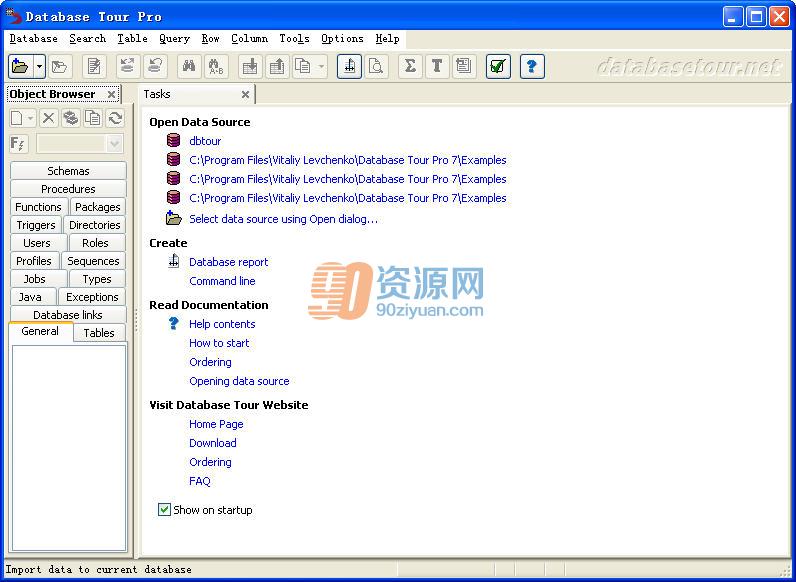Select the Database links tab
Screen dimensions: 796x582
[68, 315]
